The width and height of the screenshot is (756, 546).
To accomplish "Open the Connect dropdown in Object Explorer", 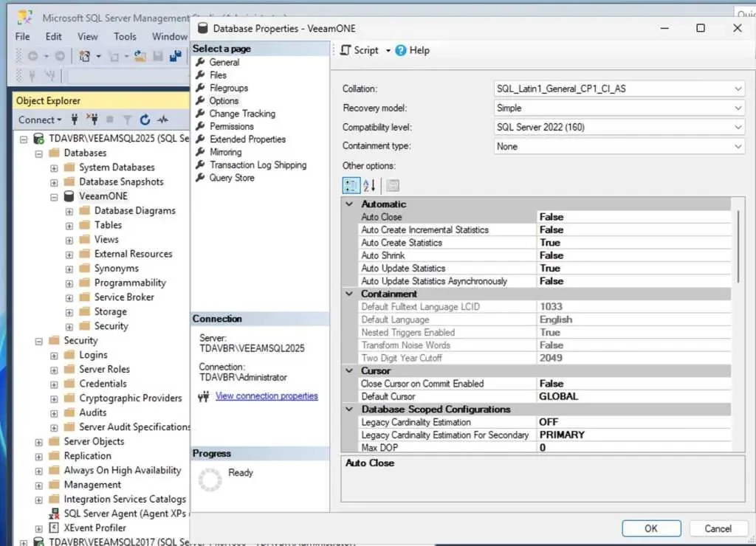I will tap(40, 120).
